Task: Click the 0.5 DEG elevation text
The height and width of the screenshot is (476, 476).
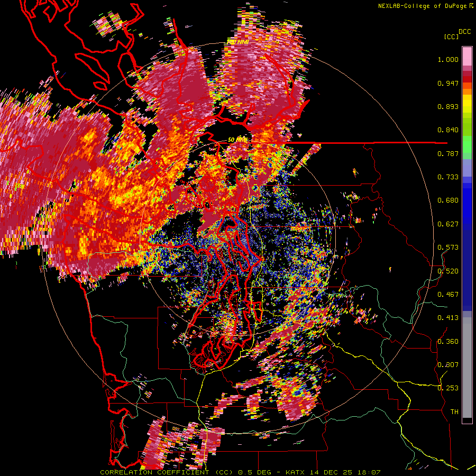Action: pos(256,472)
